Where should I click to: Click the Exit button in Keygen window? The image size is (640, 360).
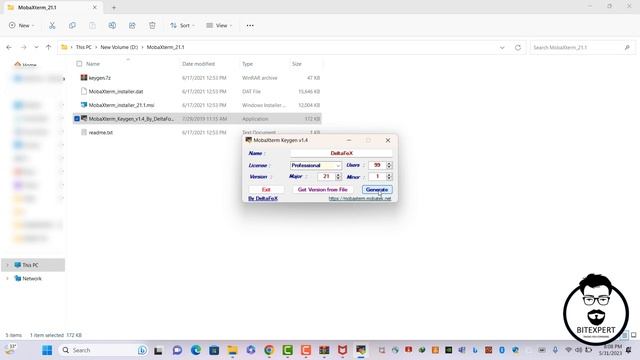point(266,189)
